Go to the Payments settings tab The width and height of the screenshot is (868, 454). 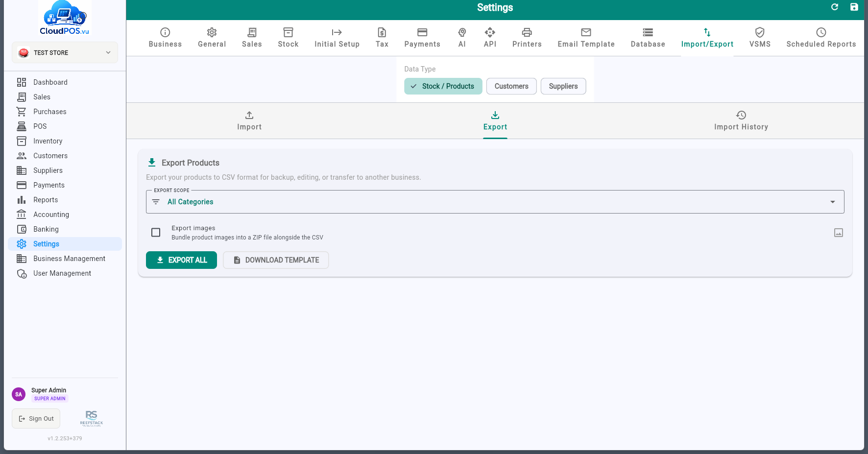tap(422, 38)
